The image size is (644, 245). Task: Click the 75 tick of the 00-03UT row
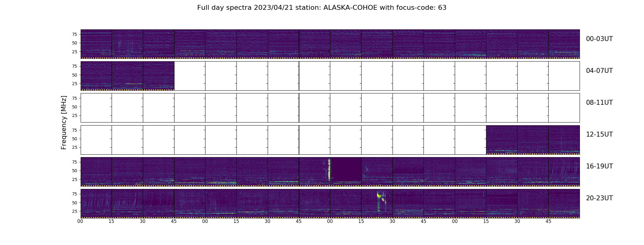coord(75,34)
